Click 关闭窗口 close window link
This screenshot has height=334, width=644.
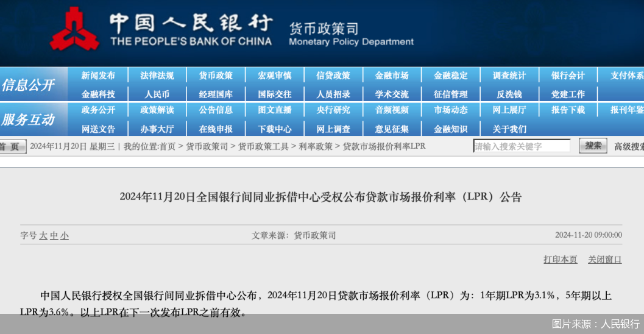click(604, 259)
